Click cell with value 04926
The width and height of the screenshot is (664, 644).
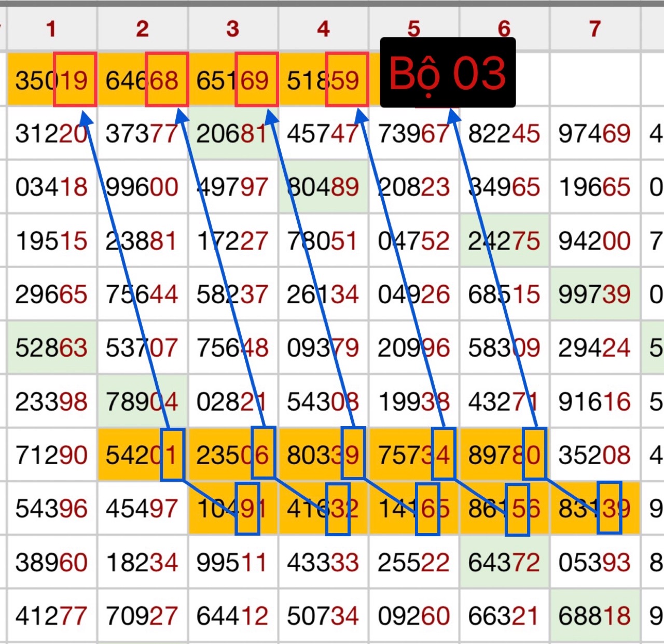click(414, 294)
